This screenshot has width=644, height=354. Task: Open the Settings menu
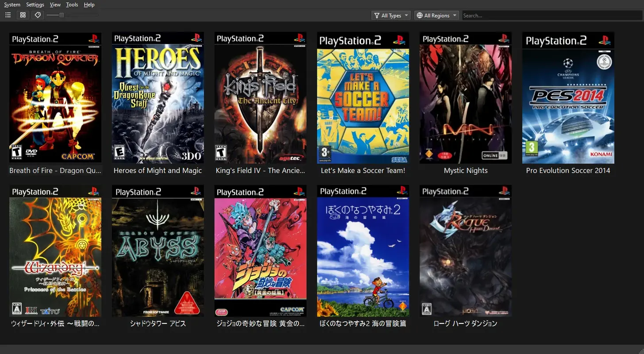pos(35,4)
